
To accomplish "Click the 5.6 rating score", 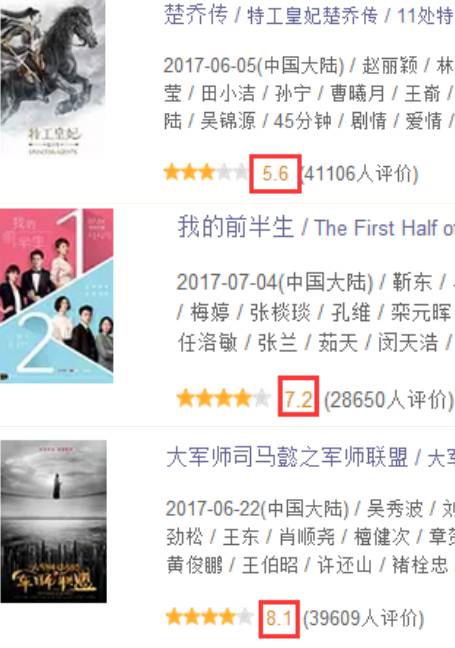I will pos(275,174).
